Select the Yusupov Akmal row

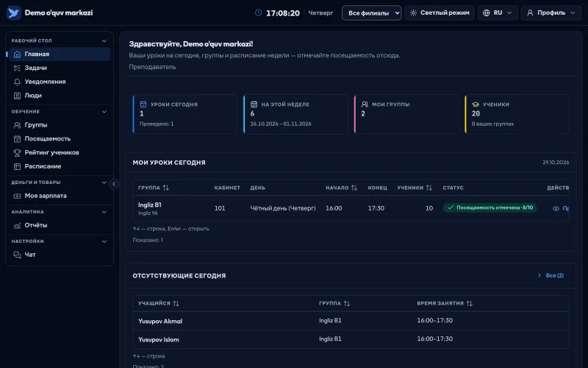(x=351, y=321)
